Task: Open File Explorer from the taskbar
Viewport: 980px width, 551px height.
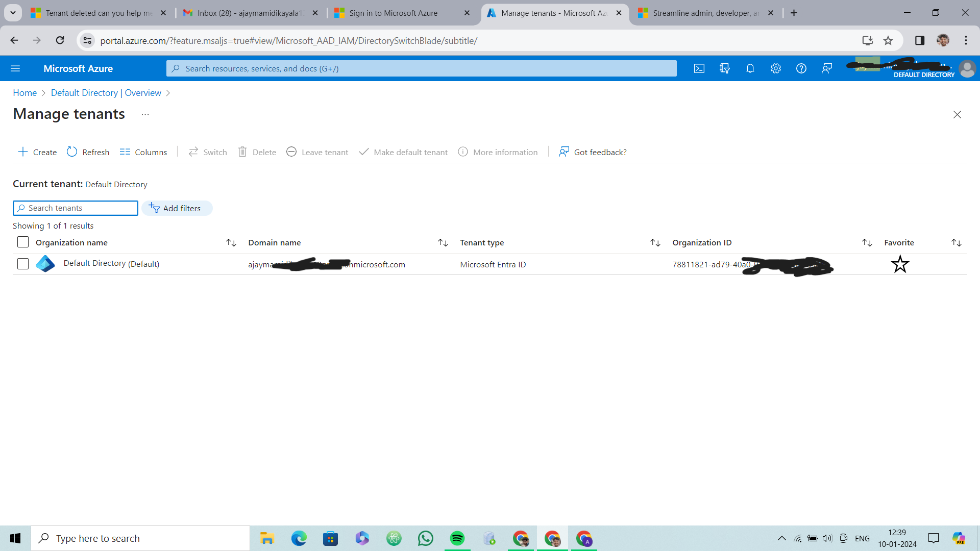Action: 267,538
